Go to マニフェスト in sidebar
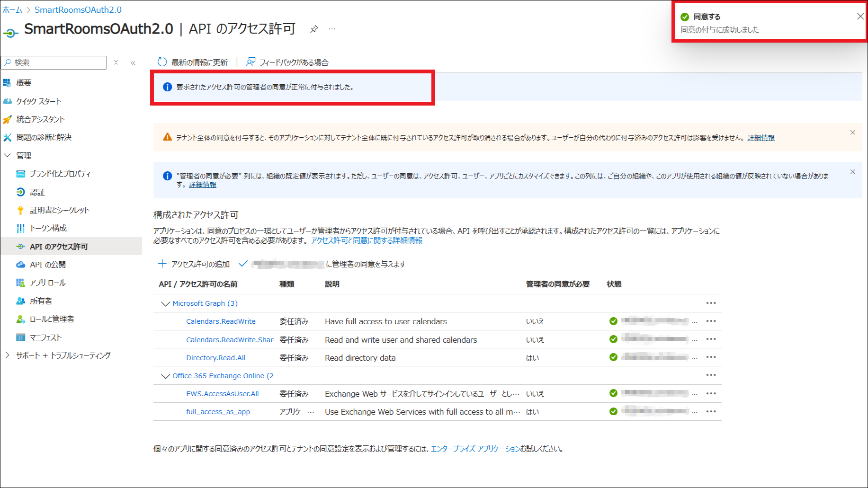This screenshot has height=488, width=868. pos(45,337)
